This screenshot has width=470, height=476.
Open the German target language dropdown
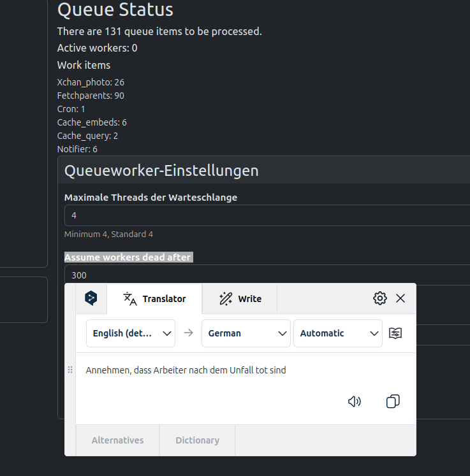pos(246,333)
